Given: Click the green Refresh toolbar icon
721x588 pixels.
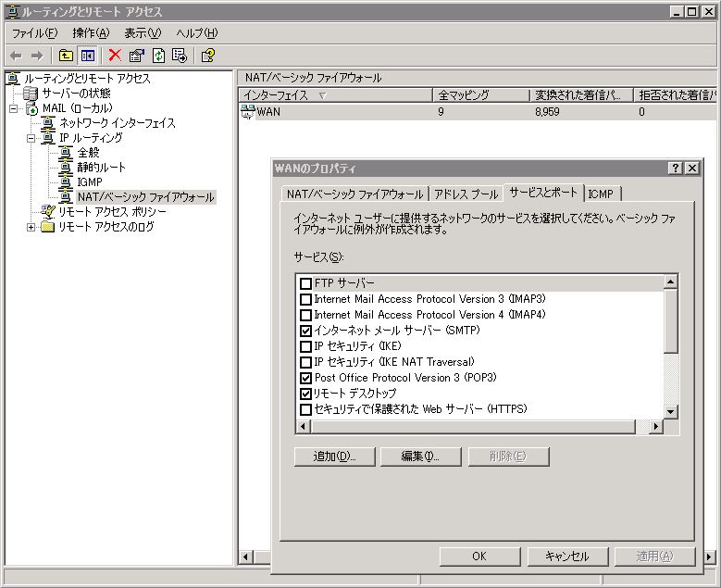Looking at the screenshot, I should (x=158, y=56).
